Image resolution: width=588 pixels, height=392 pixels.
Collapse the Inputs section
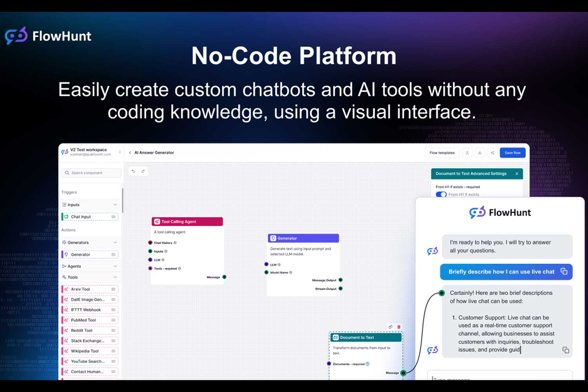(x=115, y=205)
